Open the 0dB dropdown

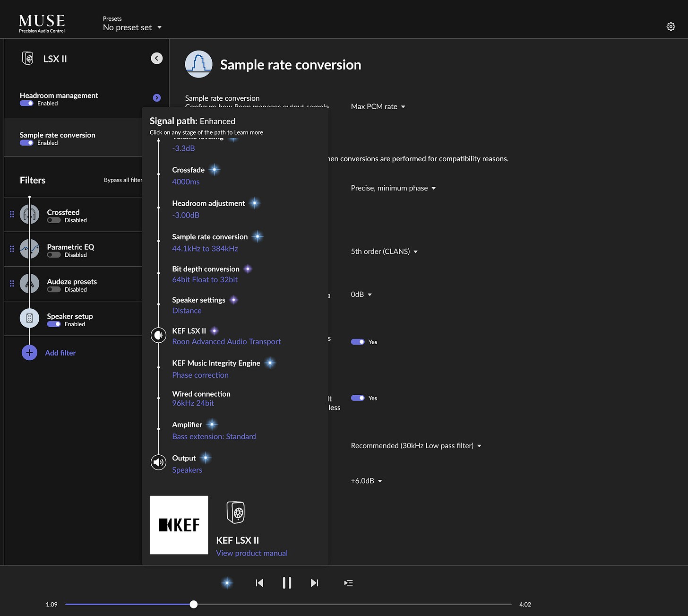(361, 295)
